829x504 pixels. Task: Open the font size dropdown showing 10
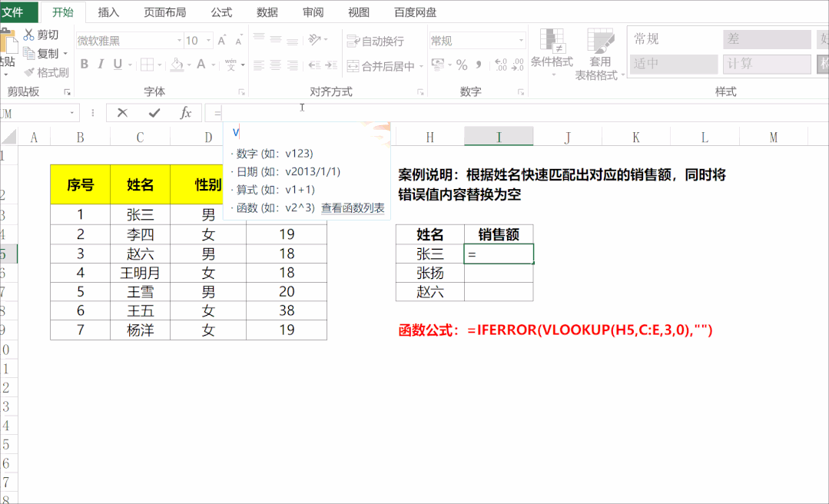pos(209,41)
